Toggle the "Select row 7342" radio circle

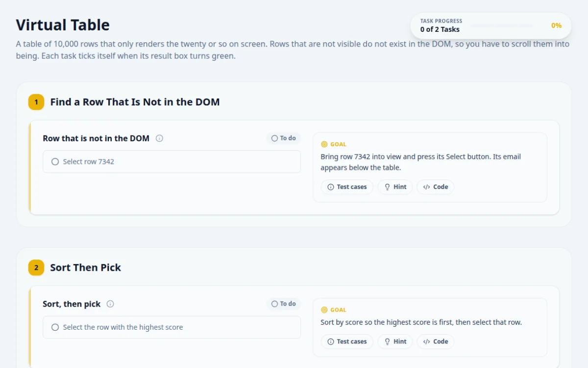[x=55, y=161]
